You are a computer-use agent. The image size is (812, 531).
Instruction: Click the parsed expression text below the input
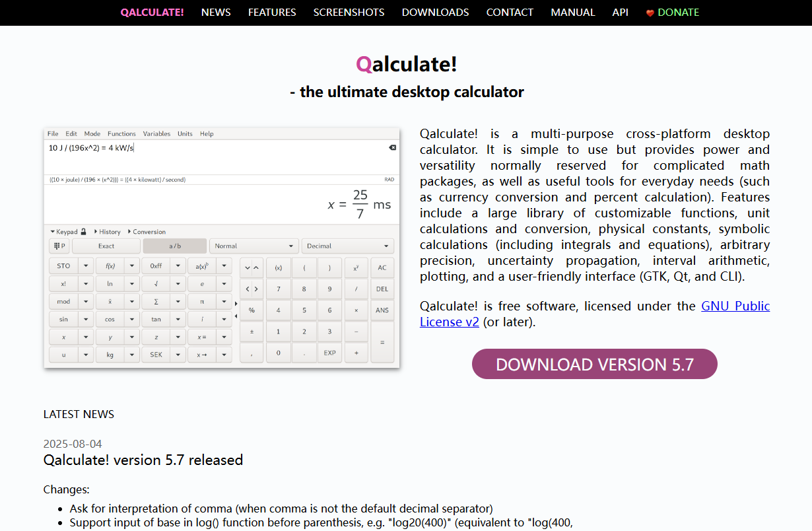pyautogui.click(x=117, y=180)
